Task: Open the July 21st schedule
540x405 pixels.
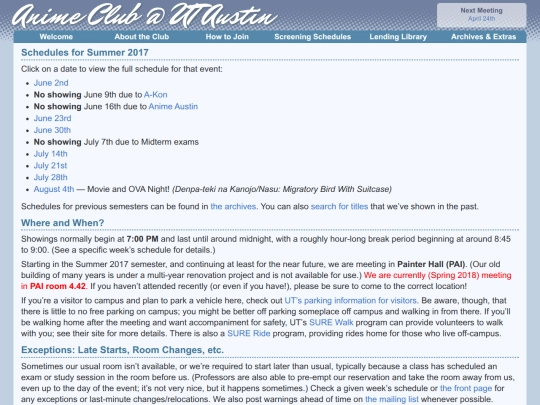Action: [50, 166]
